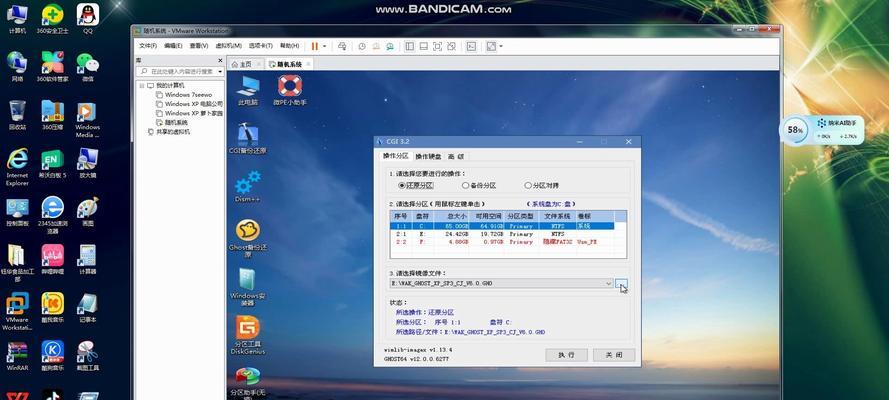
Task: Select Windows 7seewo in the library tree
Action: coord(188,95)
